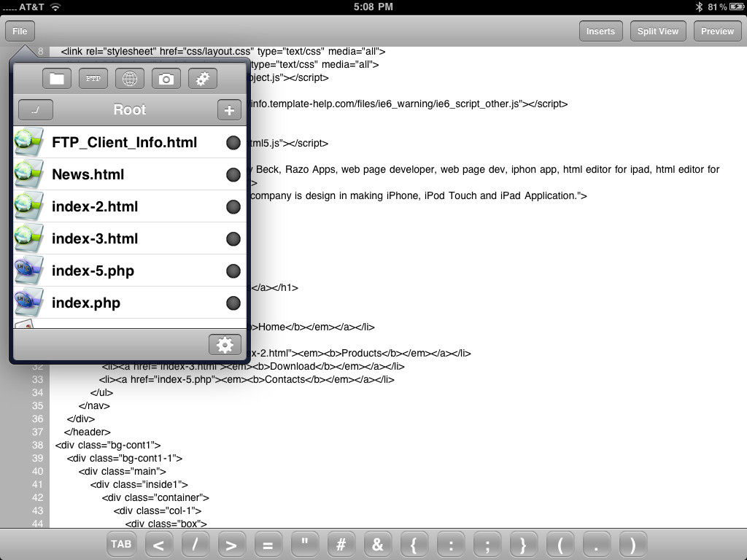The height and width of the screenshot is (560, 747).
Task: Open the local folder files tab
Action: [57, 79]
